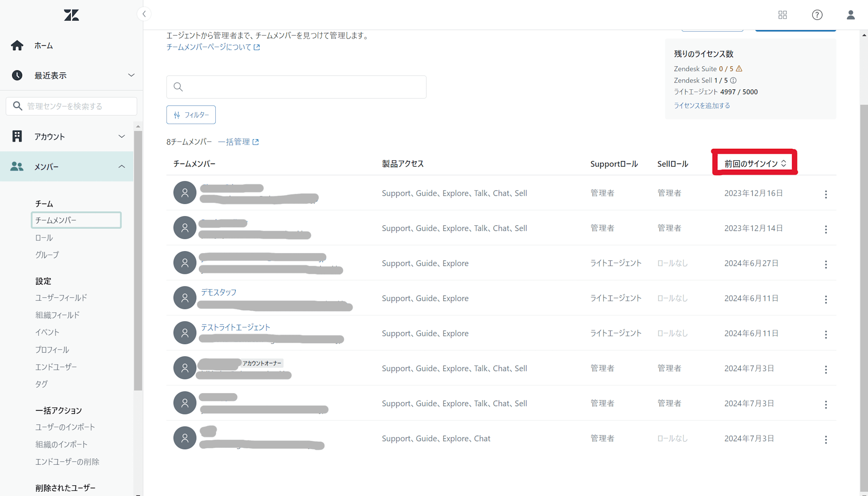Click the Zendesk Sell license info icon

tap(733, 80)
